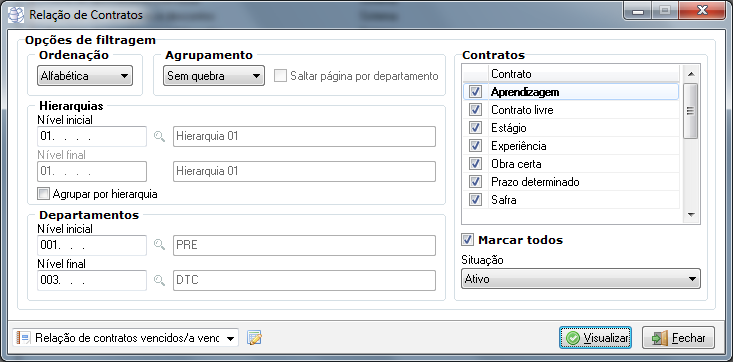The image size is (733, 362).
Task: Click the window title bar app icon
Action: point(17,15)
